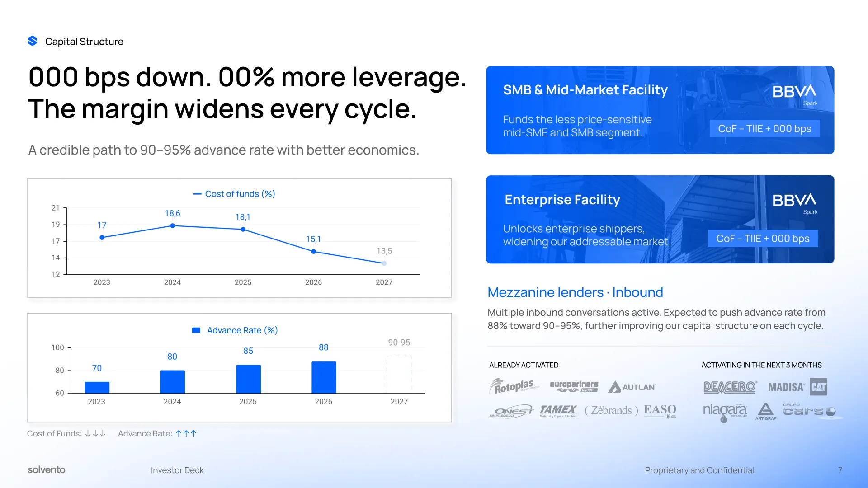Click the Advance Rate up arrows note

[x=157, y=433]
